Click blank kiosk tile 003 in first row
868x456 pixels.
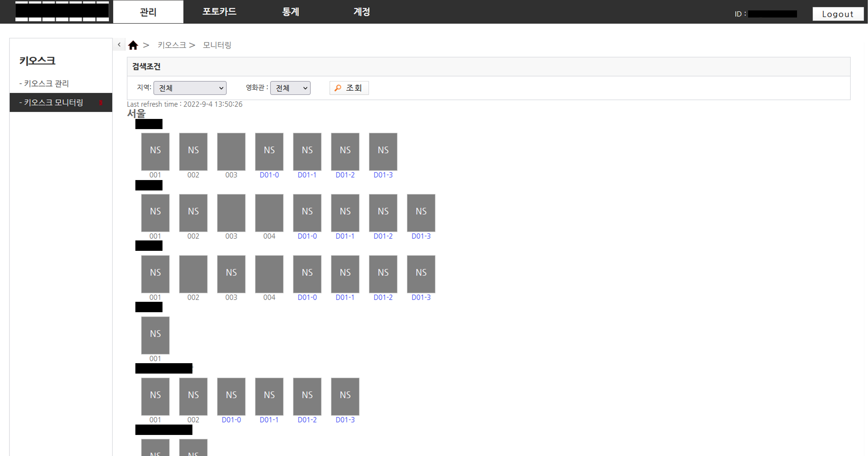tap(231, 151)
